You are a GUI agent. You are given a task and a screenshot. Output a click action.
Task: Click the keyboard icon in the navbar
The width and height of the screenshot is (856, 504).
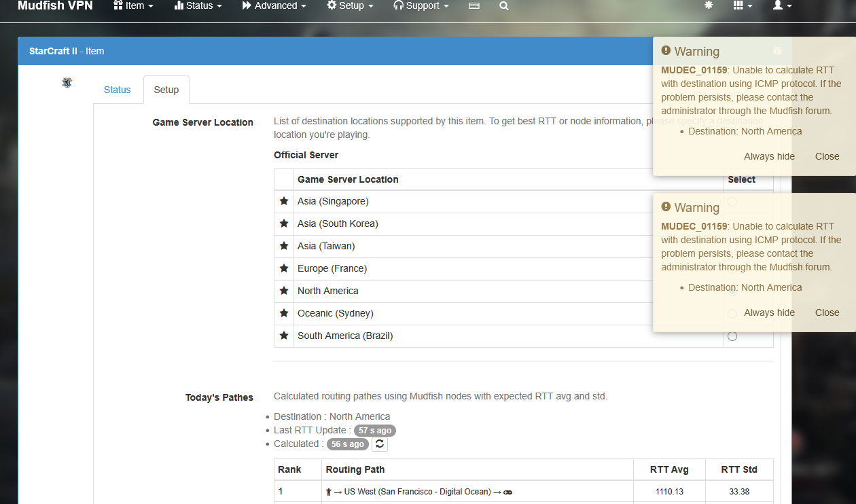point(474,6)
